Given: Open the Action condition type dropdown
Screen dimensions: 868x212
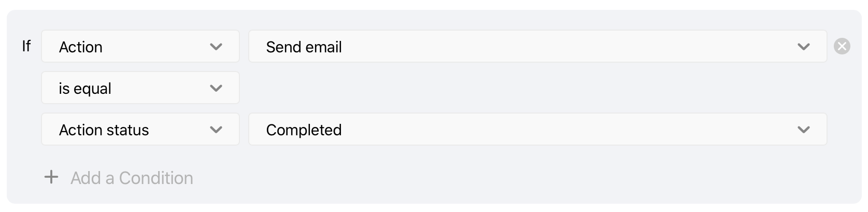Looking at the screenshot, I should [x=140, y=46].
